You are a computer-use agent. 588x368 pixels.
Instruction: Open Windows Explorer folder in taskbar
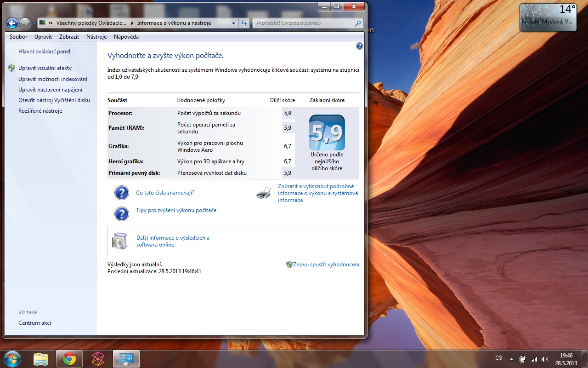pyautogui.click(x=41, y=359)
